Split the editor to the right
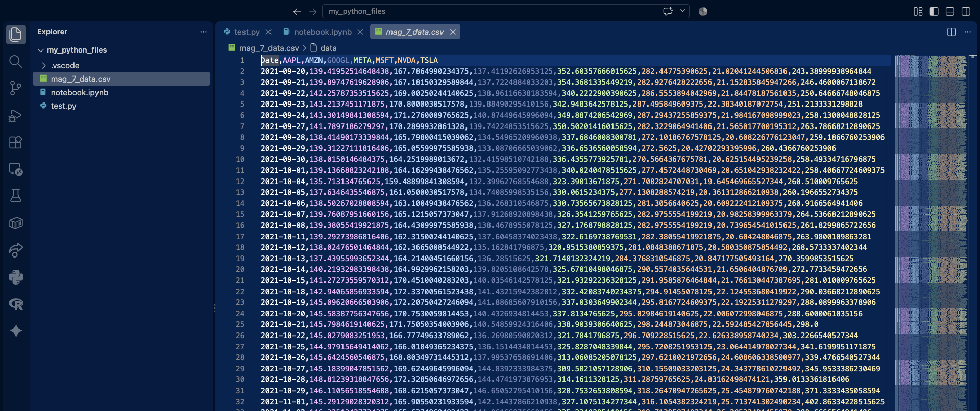980x411 pixels. tap(951, 32)
